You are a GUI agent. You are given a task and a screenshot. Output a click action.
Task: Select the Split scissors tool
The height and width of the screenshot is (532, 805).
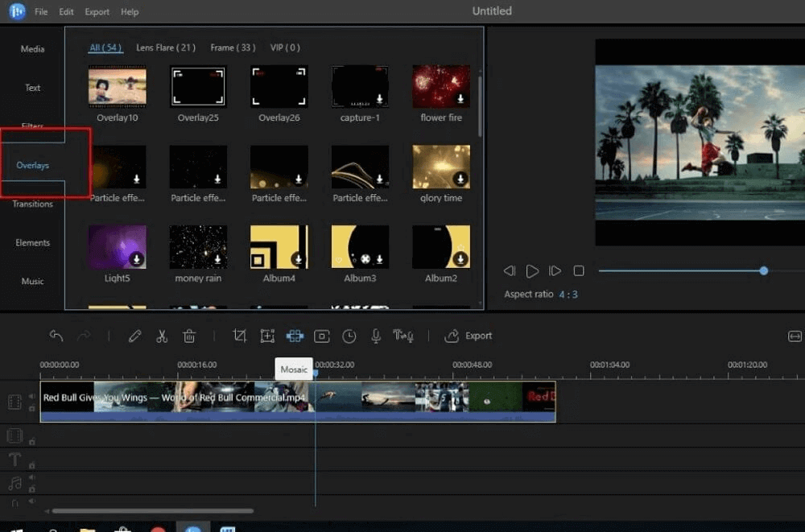coord(162,336)
